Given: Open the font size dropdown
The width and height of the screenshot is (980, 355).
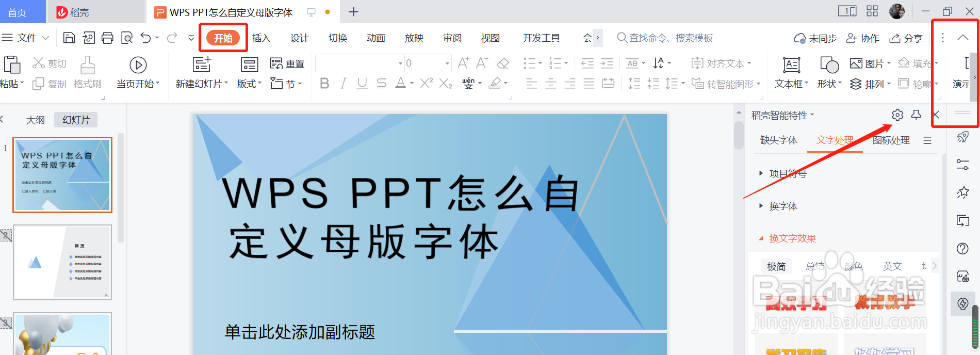Looking at the screenshot, I should point(447,63).
